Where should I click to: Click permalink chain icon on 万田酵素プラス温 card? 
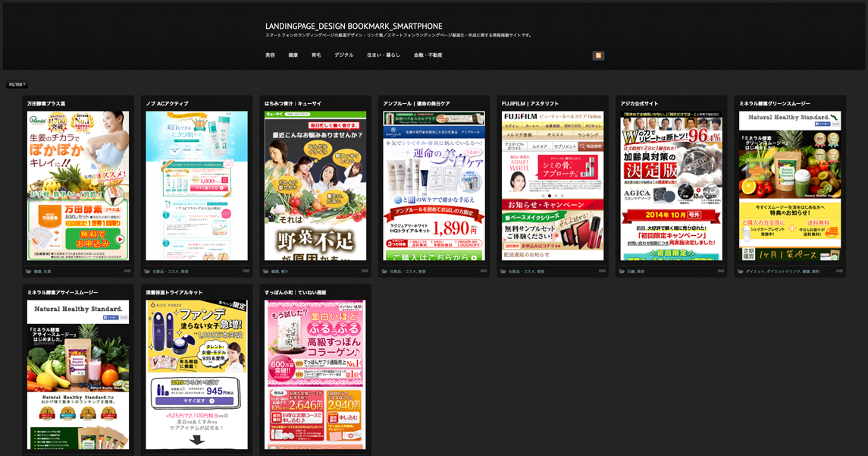[x=127, y=271]
